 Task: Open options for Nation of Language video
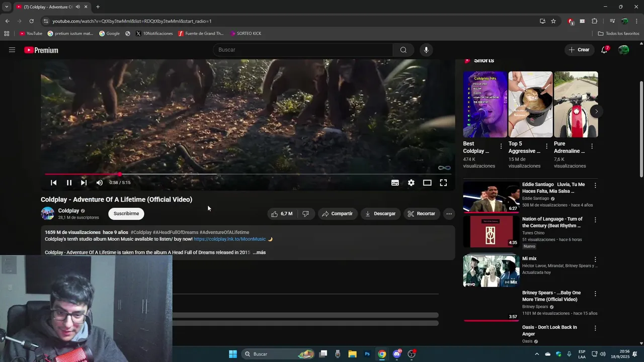point(595,220)
